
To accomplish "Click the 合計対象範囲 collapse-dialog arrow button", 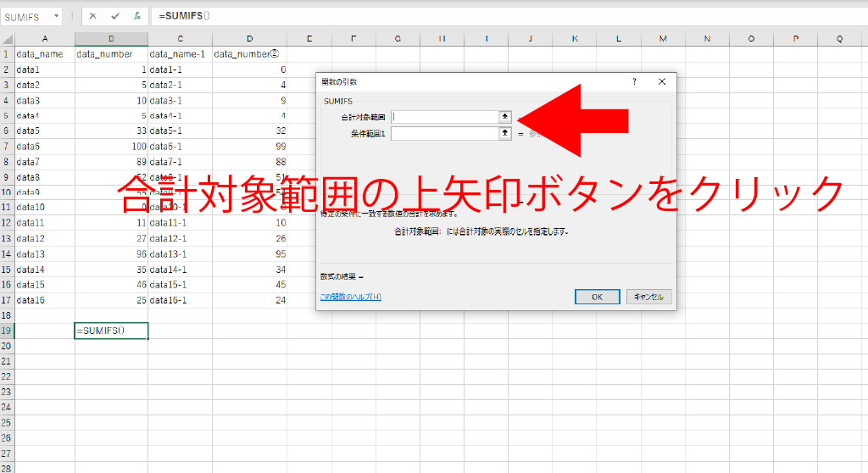I will [x=505, y=117].
